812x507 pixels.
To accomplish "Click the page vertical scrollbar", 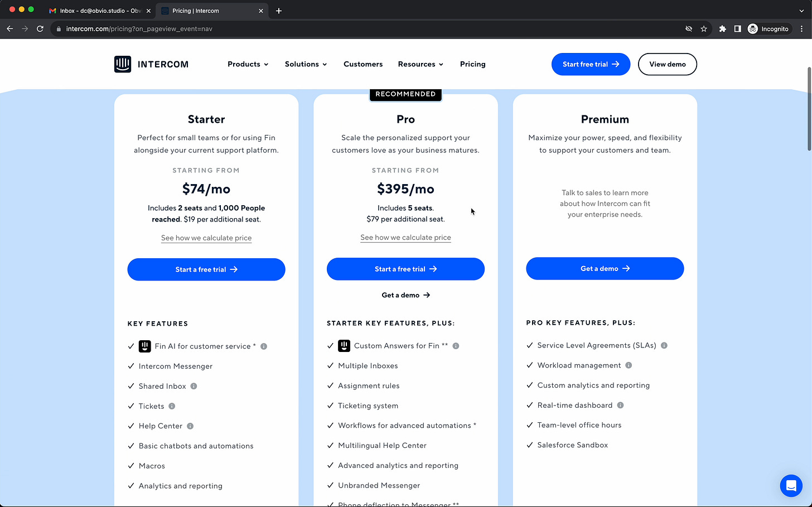I will click(809, 109).
